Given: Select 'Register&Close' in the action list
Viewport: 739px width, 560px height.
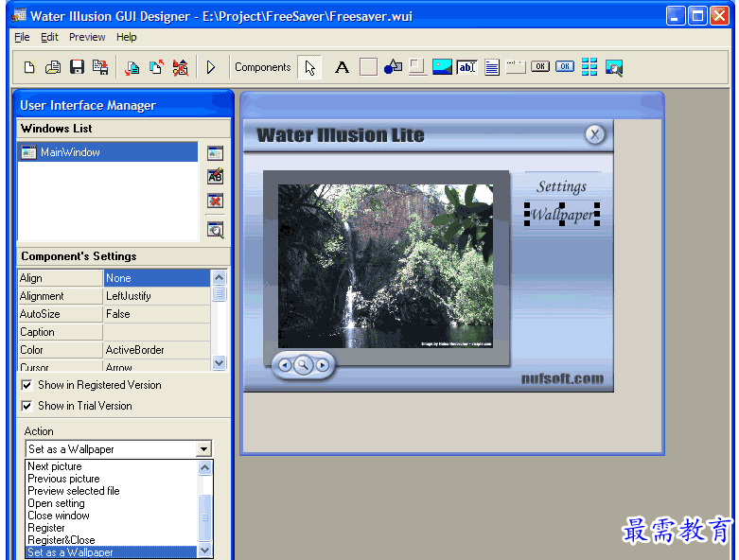Looking at the screenshot, I should point(62,540).
